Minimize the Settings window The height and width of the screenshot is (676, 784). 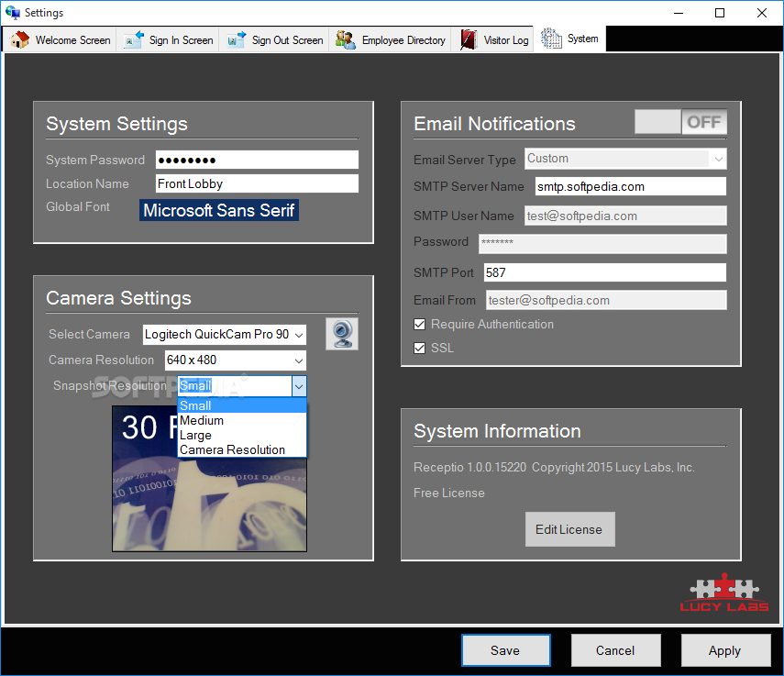coord(679,13)
